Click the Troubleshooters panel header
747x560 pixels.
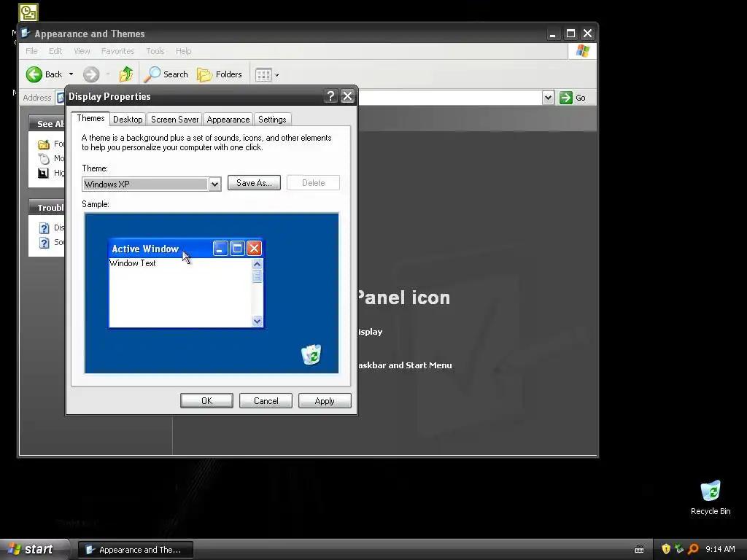tap(47, 208)
